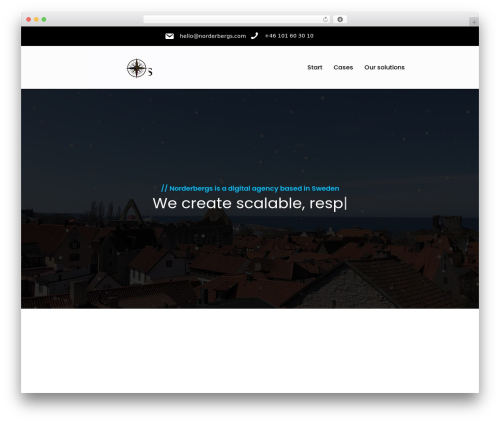Open a new tab with plus button

[474, 22]
